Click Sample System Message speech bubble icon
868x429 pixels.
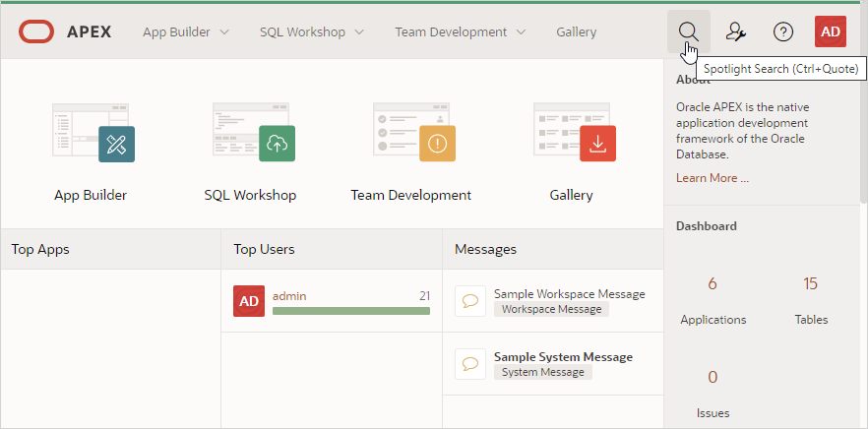pos(470,364)
